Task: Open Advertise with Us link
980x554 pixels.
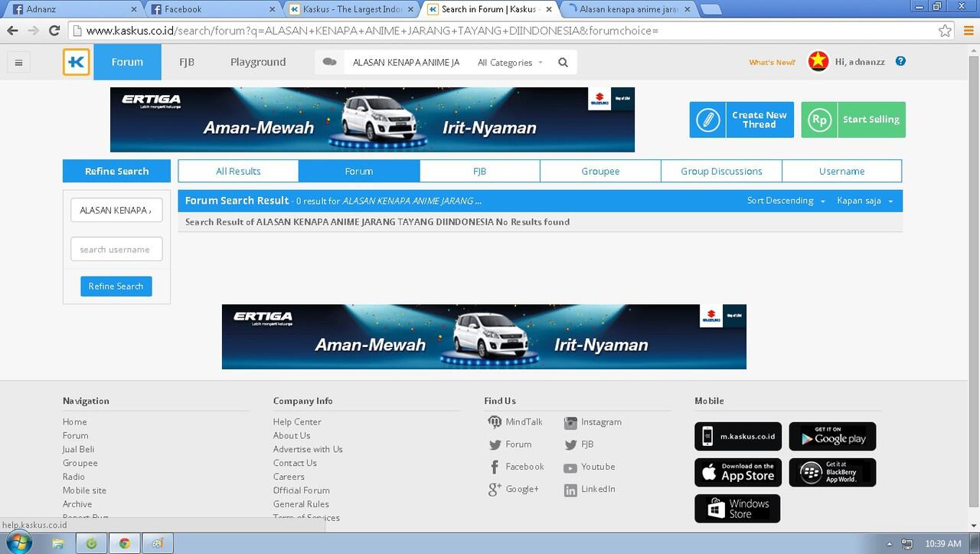Action: 308,449
